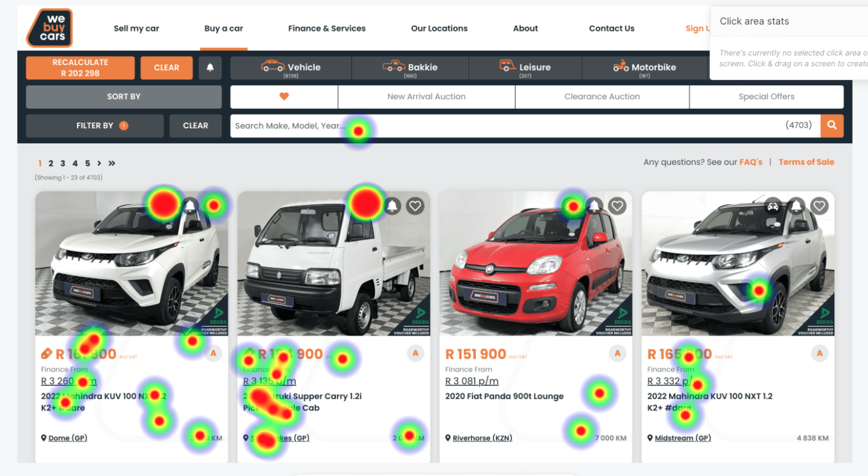Open the silver Mahindra KUV 100 photo

738,264
